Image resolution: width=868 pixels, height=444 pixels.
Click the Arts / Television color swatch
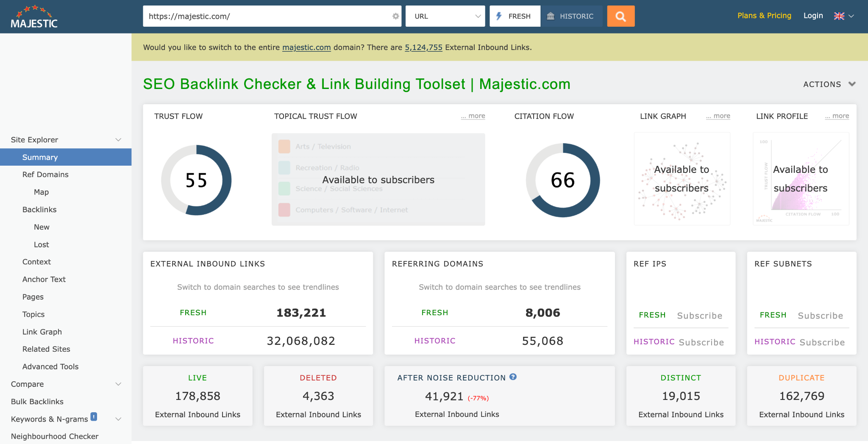pos(284,147)
